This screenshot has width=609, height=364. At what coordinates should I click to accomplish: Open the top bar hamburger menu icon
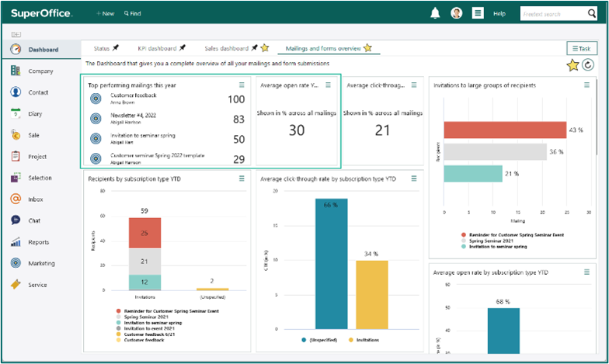coord(477,13)
